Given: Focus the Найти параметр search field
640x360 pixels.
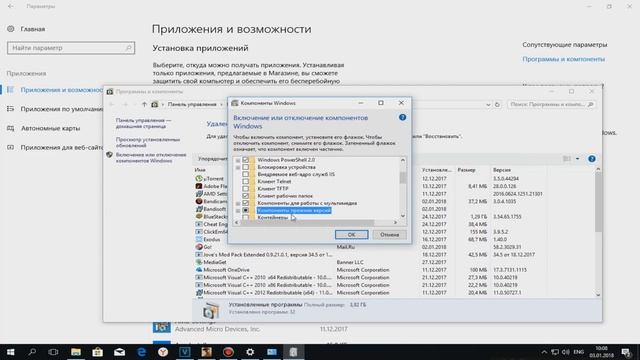Looking at the screenshot, I should 71,48.
